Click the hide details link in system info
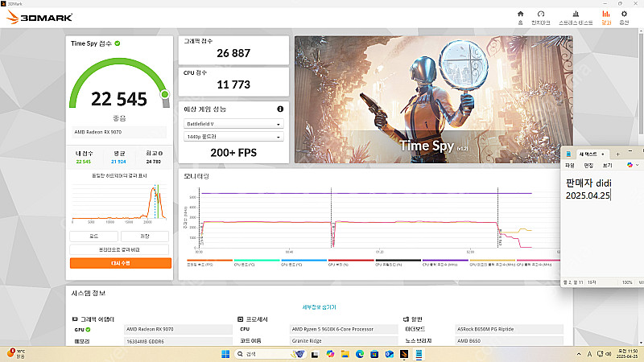Viewport: 644px width, 362px height. [319, 307]
